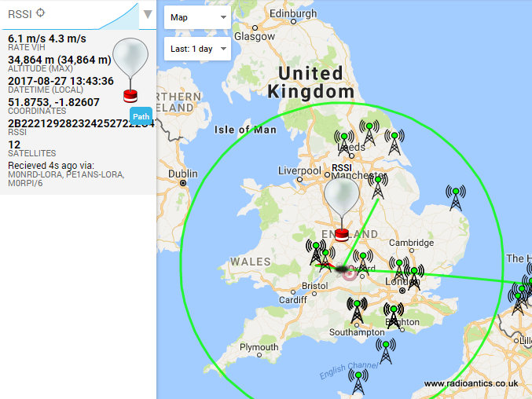Click the receiver name PE1ANS-LORA

[95, 174]
